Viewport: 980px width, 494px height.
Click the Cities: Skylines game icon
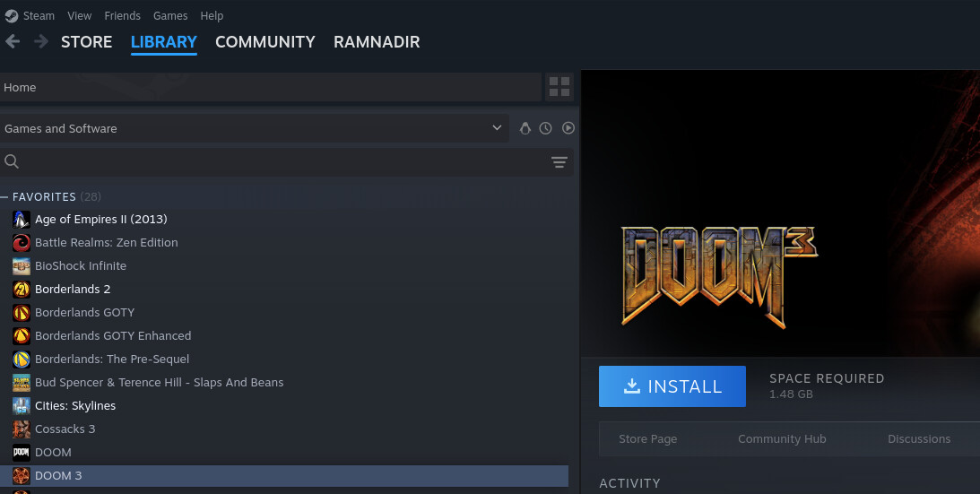[x=22, y=405]
